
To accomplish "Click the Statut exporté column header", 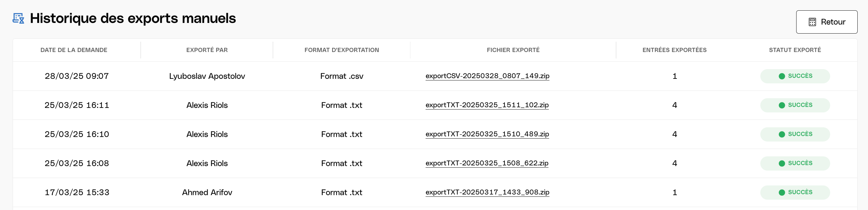I will point(795,50).
